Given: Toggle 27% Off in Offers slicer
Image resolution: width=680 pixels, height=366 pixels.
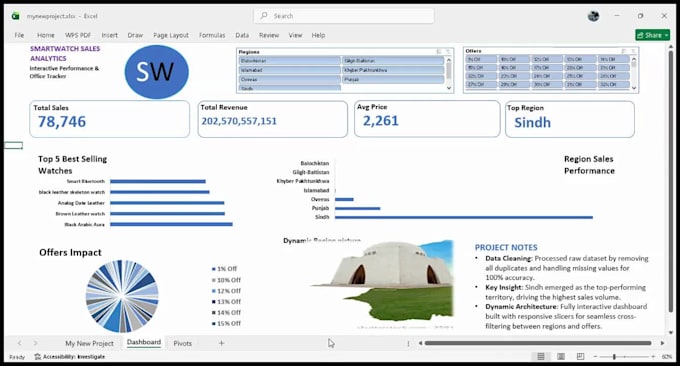Looking at the screenshot, I should 481,85.
